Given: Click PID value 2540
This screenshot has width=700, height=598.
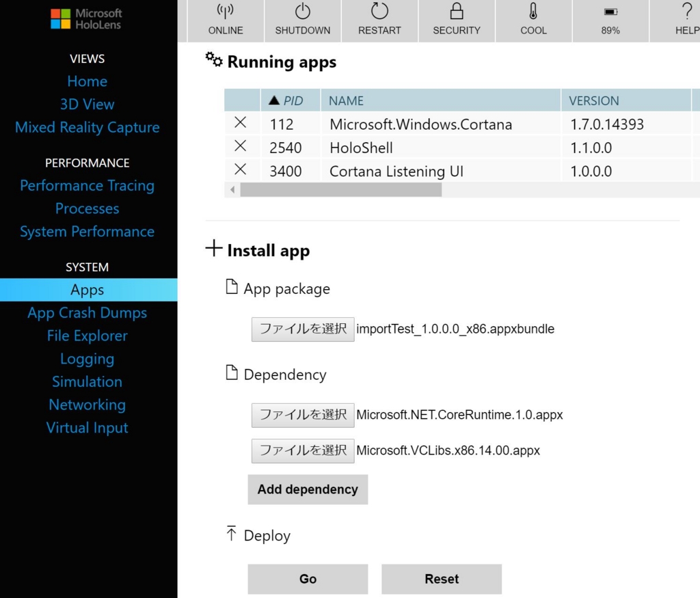Looking at the screenshot, I should click(285, 148).
